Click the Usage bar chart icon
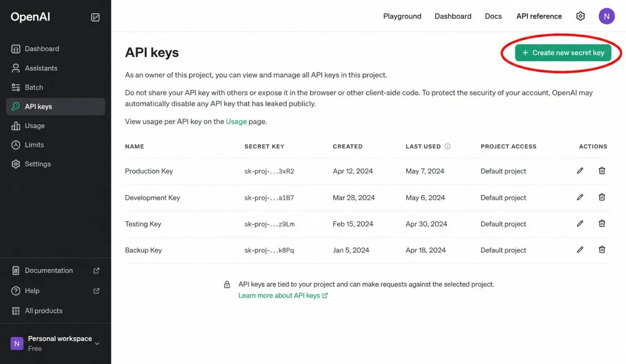The width and height of the screenshot is (626, 364). 16,126
